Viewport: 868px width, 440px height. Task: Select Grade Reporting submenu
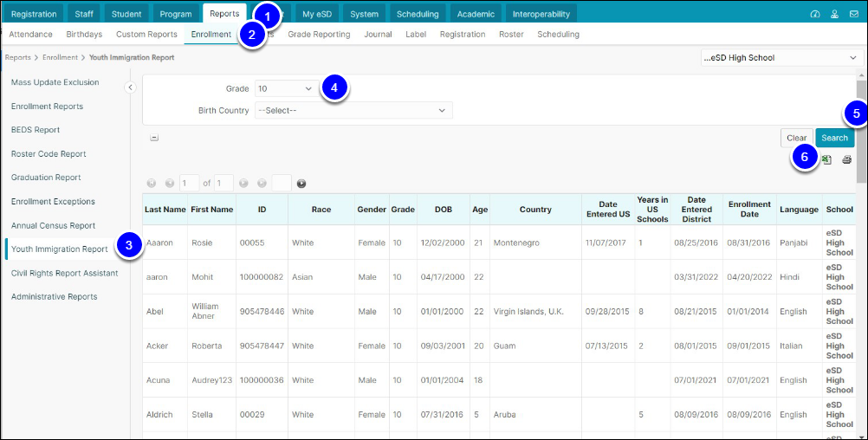tap(319, 34)
